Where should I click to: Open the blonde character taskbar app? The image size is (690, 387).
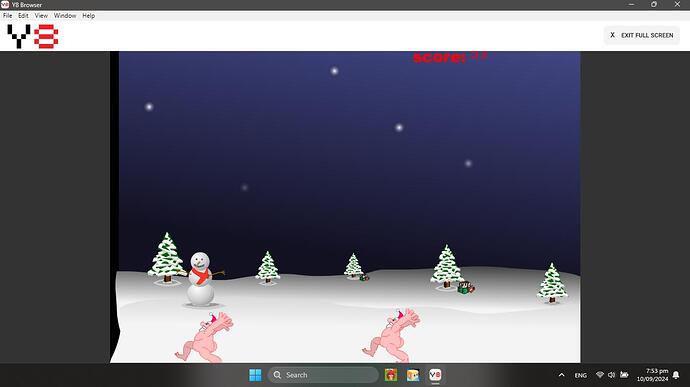pyautogui.click(x=413, y=375)
